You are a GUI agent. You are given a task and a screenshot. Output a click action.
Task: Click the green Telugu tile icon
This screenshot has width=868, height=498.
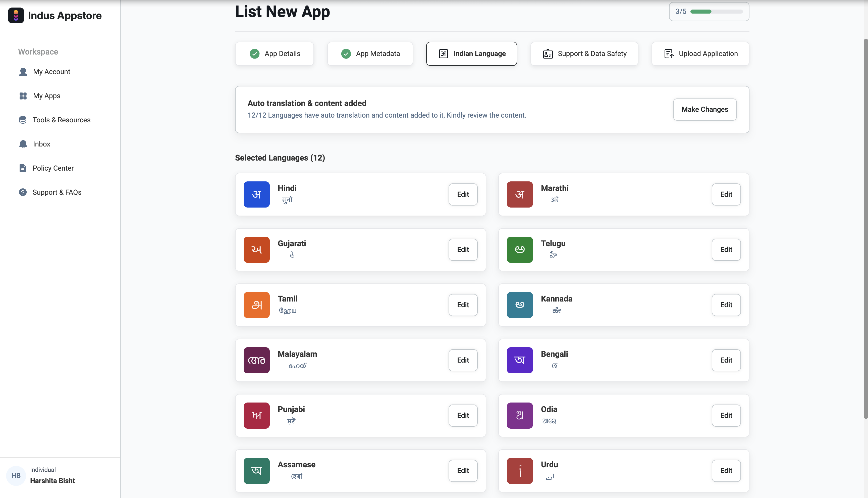coord(520,250)
